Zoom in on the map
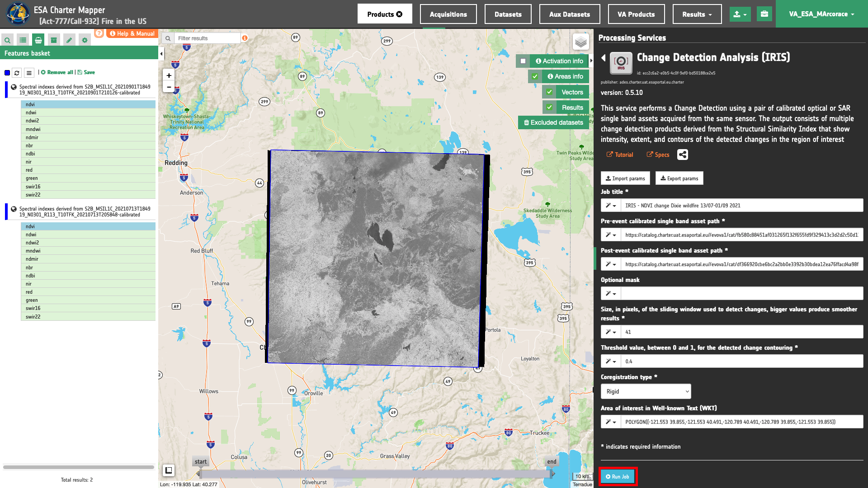This screenshot has width=868, height=488. tap(169, 75)
